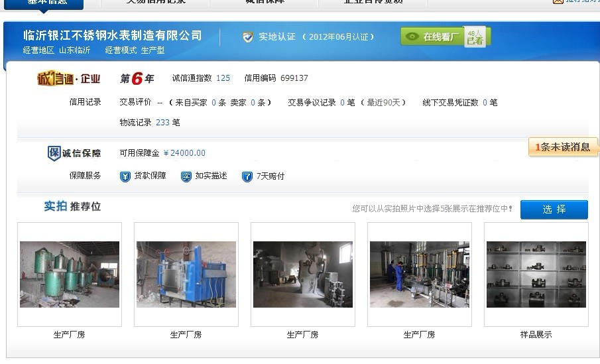The width and height of the screenshot is (600, 364).
Task: Click the 如实描述 service icon
Action: tap(186, 176)
